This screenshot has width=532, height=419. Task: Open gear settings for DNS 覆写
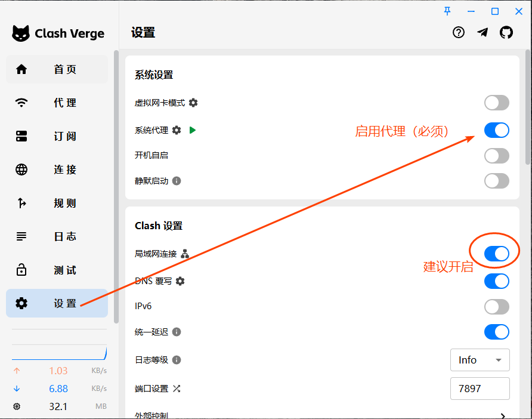click(180, 281)
